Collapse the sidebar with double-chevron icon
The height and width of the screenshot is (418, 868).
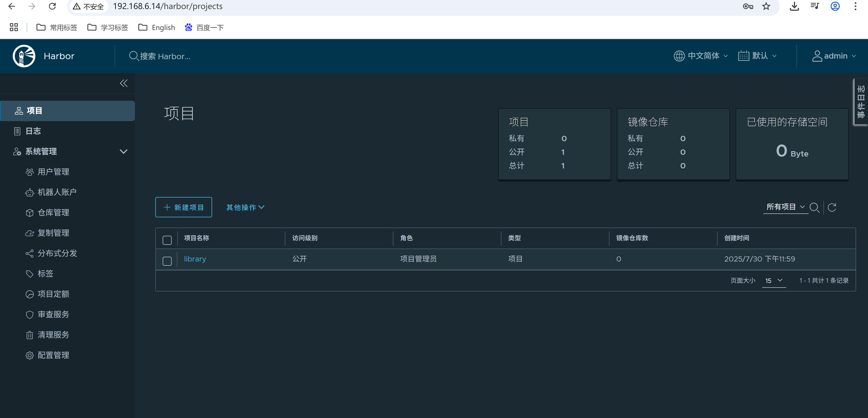click(124, 83)
